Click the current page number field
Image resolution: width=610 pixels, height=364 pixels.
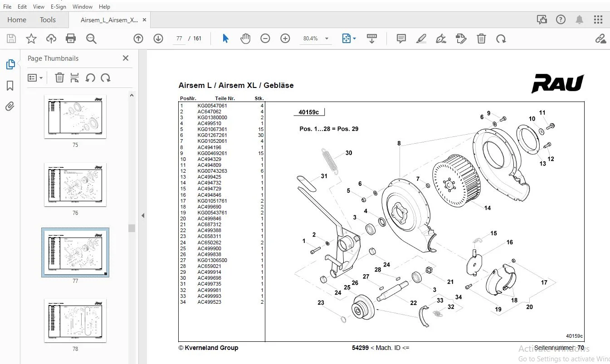[x=179, y=39]
